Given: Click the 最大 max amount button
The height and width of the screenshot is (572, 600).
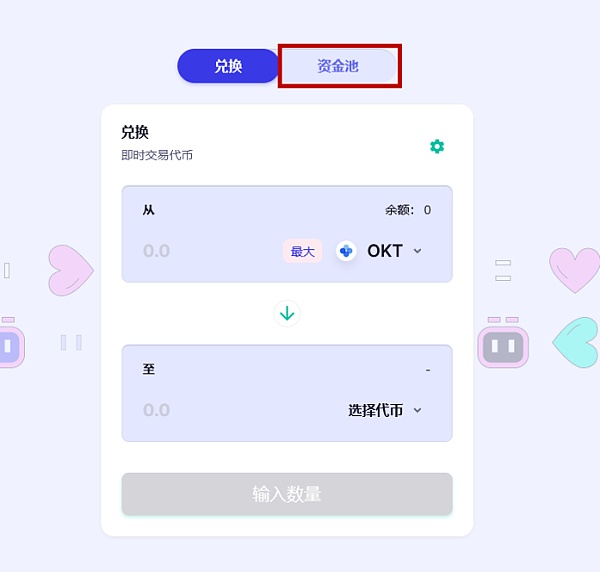Looking at the screenshot, I should [x=302, y=251].
